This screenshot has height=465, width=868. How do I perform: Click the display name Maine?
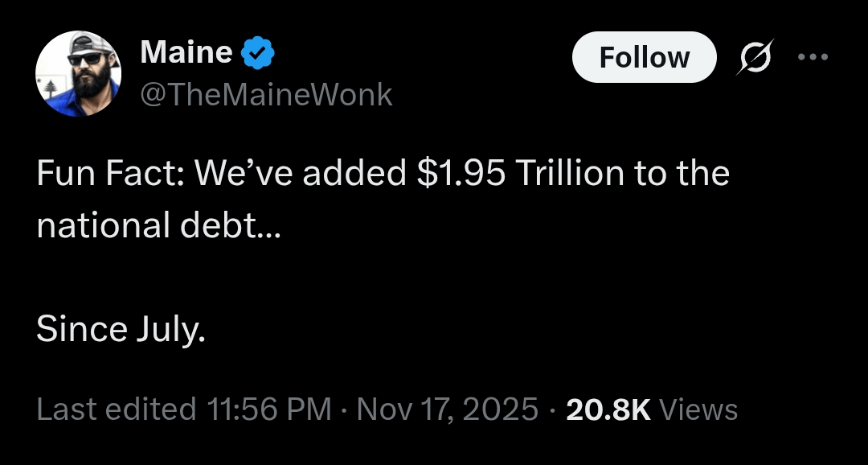click(186, 54)
